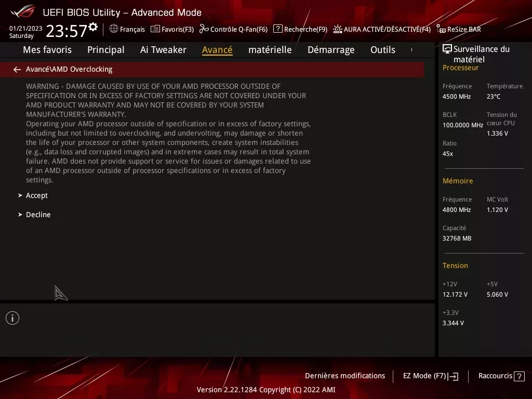Toggle AURA ACTIVÉ/DÉSACTIVÉ lighting
Image resolution: width=532 pixels, height=399 pixels.
(x=338, y=30)
